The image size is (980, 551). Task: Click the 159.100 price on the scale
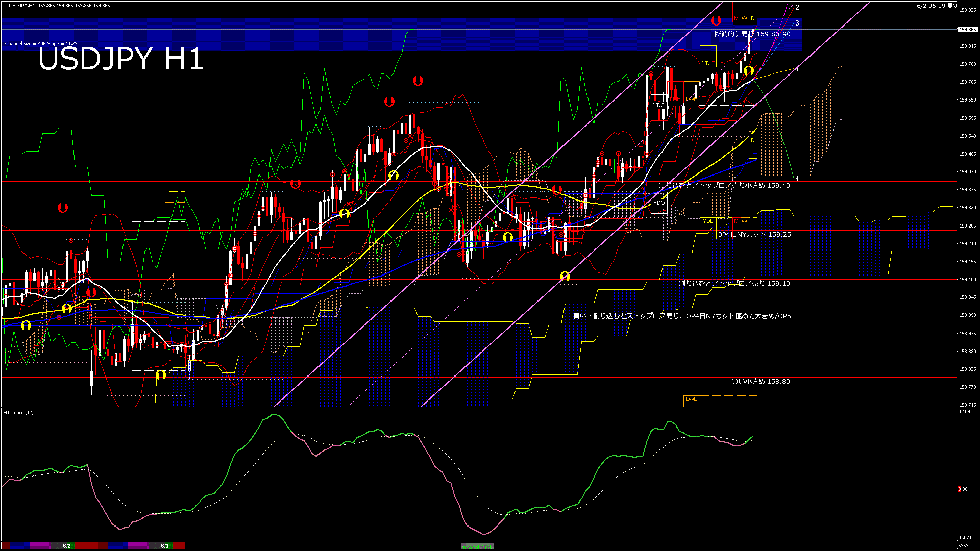tap(968, 280)
